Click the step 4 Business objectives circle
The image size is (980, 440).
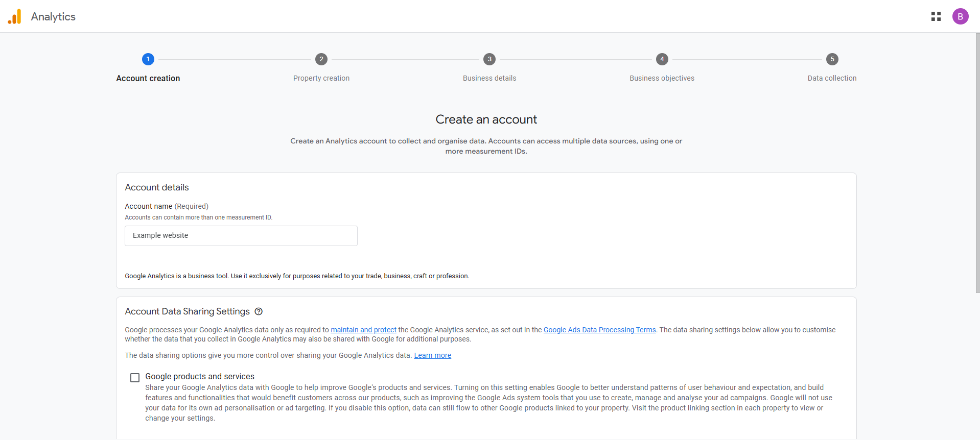662,59
